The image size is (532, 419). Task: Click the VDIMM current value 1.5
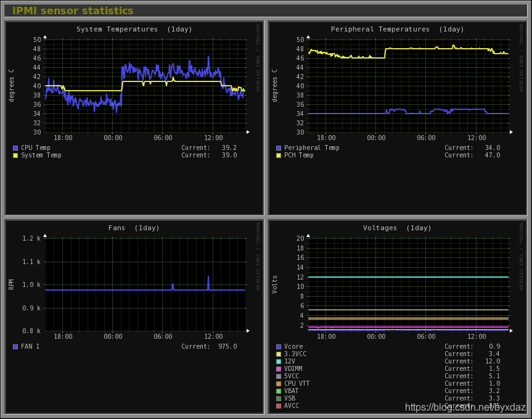(494, 369)
